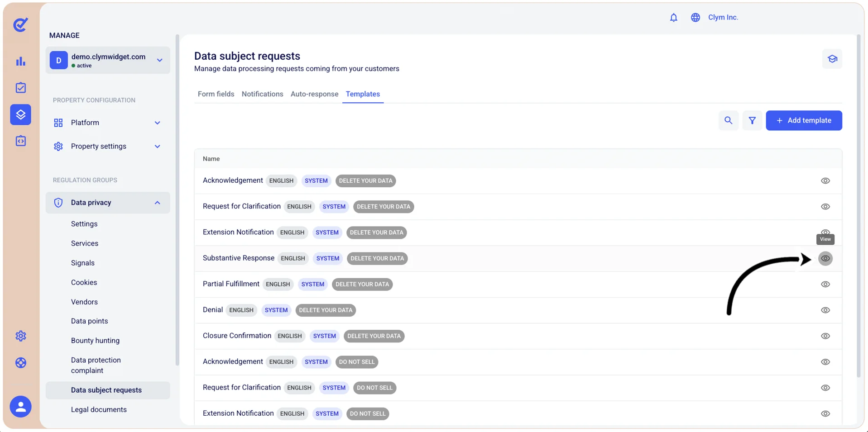The width and height of the screenshot is (868, 432).
Task: Click the sidebar menu scrollbar
Action: click(x=177, y=199)
